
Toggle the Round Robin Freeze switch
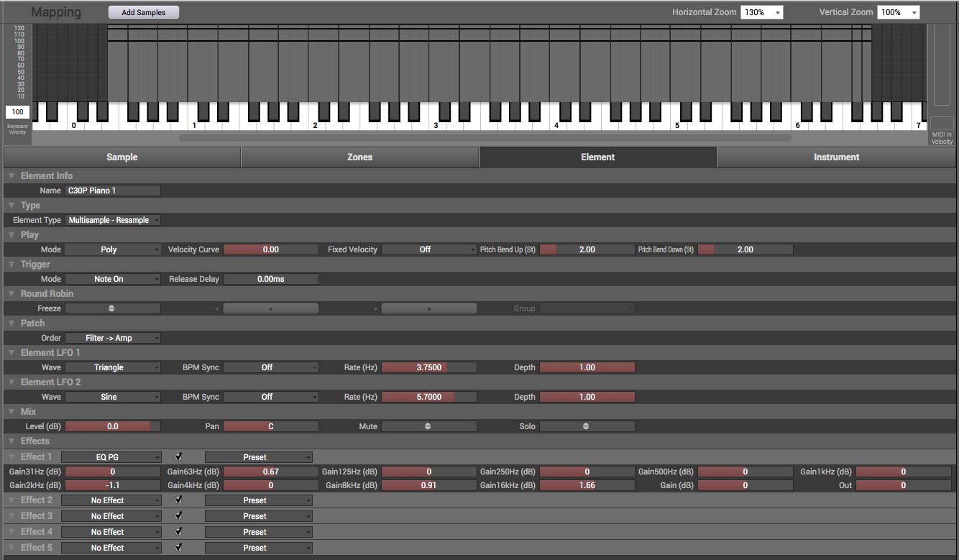tap(111, 308)
